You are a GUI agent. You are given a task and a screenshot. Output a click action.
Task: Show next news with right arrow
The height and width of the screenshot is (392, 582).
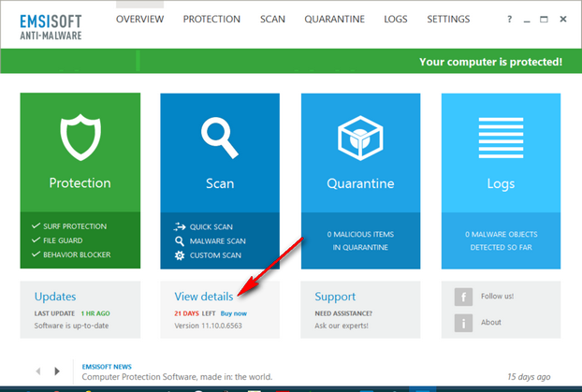[57, 370]
